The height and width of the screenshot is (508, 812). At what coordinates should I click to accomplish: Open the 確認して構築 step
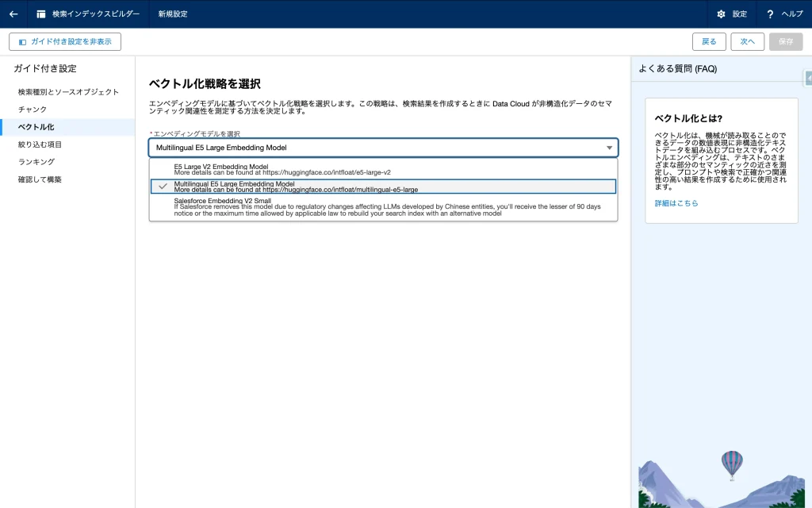pyautogui.click(x=40, y=179)
